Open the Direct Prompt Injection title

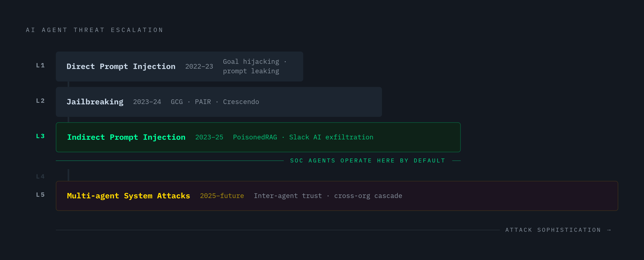(121, 67)
